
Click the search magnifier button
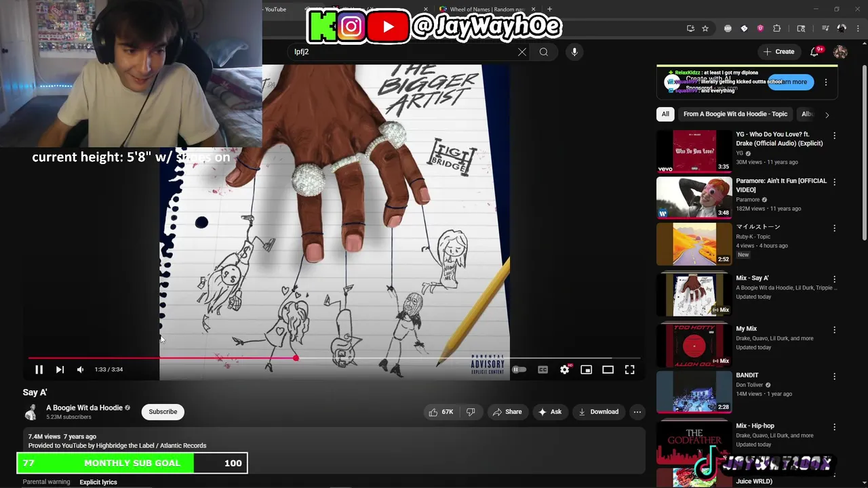[544, 52]
